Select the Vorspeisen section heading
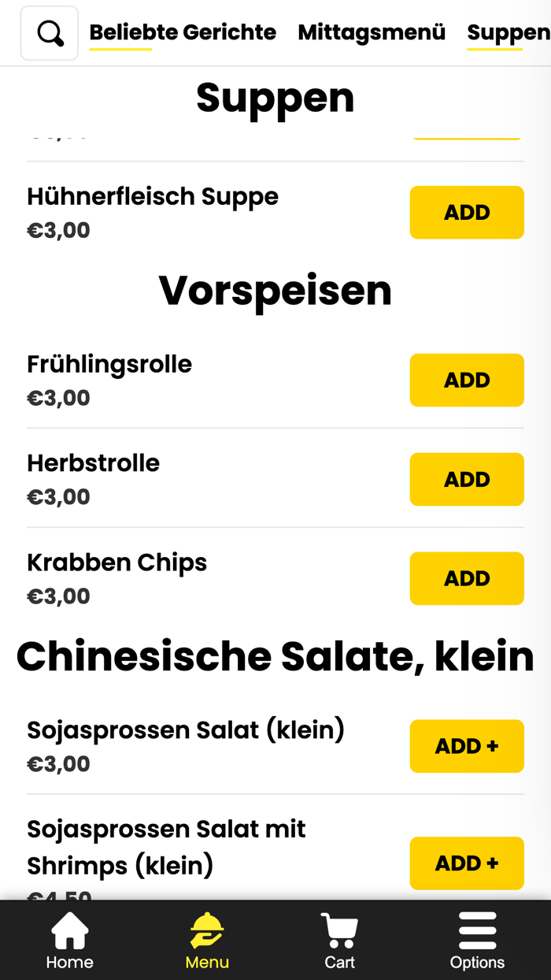Viewport: 551px width, 980px height. 275,290
